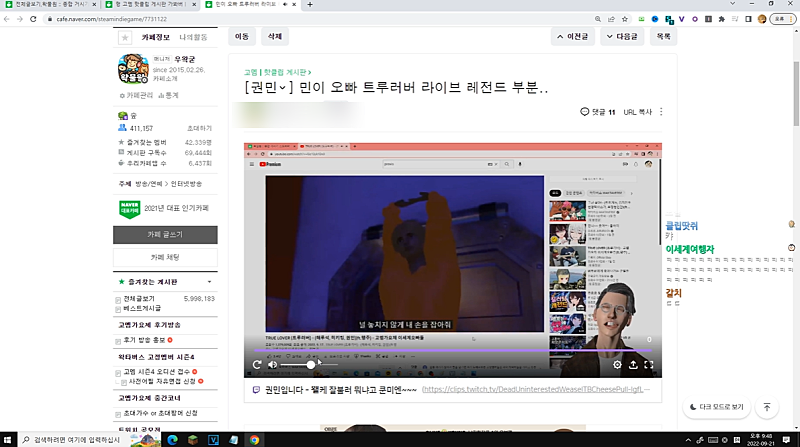Screen dimensions: 800x447
Task: Click the browser address bar URL field
Action: coord(316,19)
